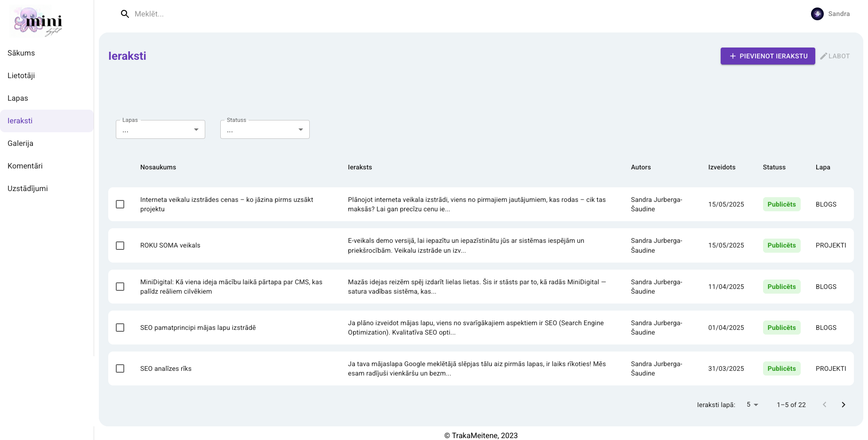Open Komentāri sidebar section

[x=25, y=166]
